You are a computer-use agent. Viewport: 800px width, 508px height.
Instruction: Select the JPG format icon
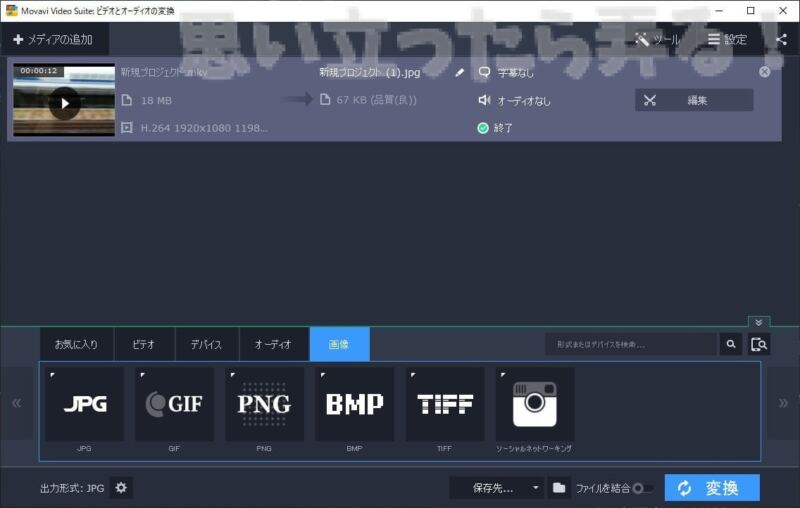85,404
